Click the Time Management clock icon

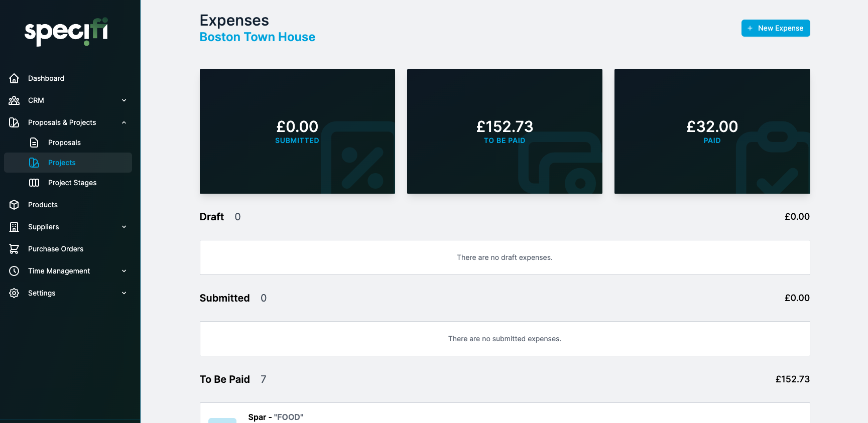pyautogui.click(x=14, y=271)
